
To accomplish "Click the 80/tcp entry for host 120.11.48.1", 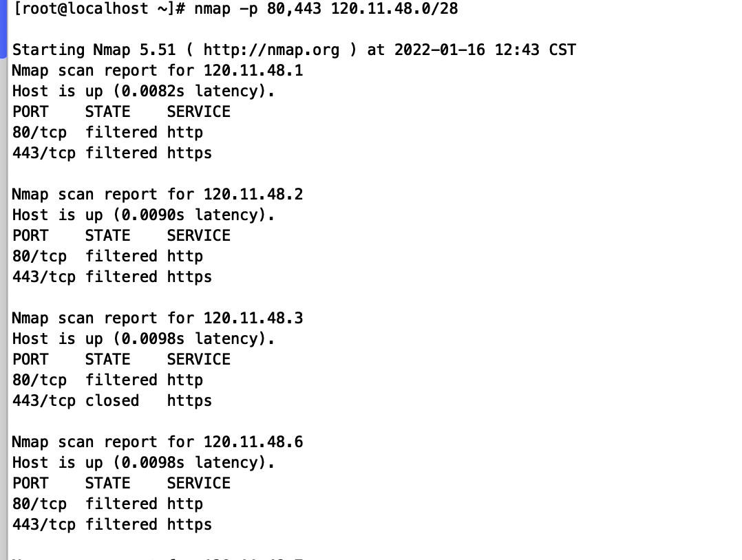I will 39,132.
